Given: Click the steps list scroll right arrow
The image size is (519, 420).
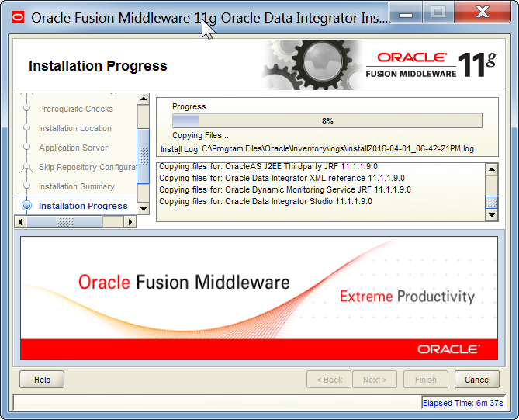Looking at the screenshot, I should (x=130, y=222).
